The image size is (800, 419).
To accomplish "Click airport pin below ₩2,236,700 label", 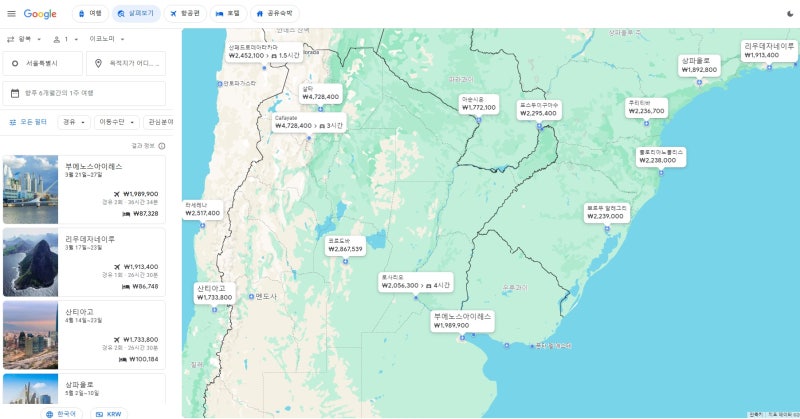I will tap(646, 124).
